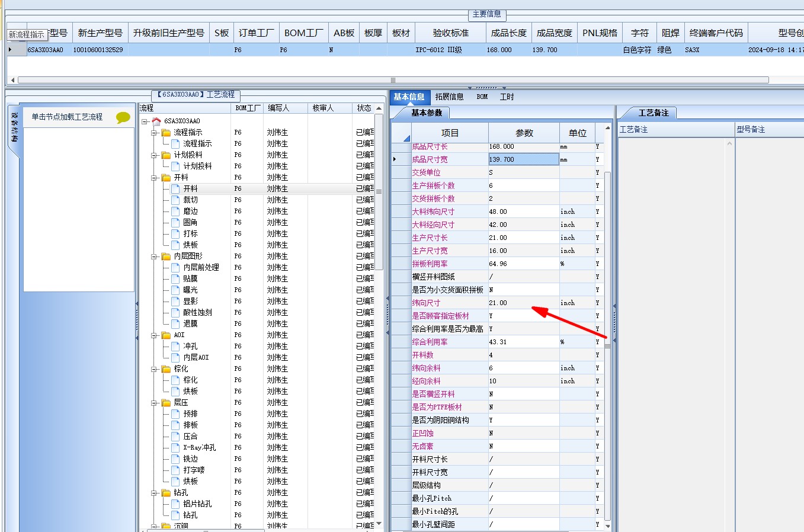The height and width of the screenshot is (532, 804).
Task: Click the document icon beside 裁切
Action: pos(175,200)
